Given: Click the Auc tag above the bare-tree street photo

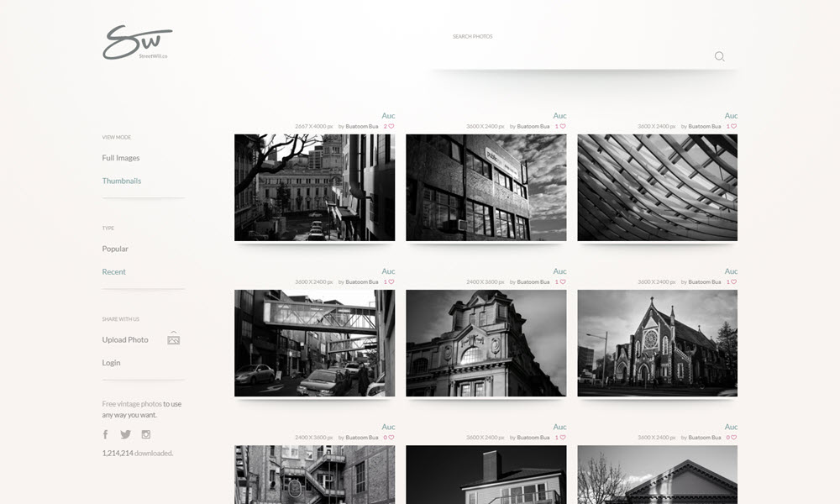Looking at the screenshot, I should (x=388, y=116).
